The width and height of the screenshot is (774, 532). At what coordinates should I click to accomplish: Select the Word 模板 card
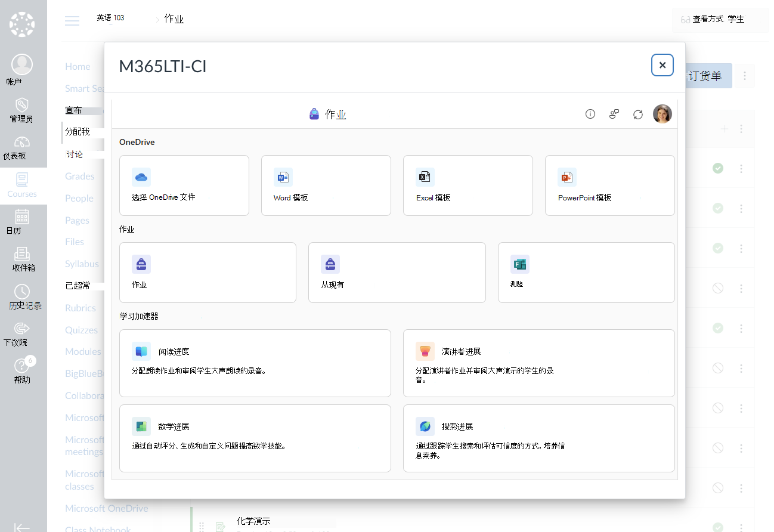pyautogui.click(x=326, y=185)
